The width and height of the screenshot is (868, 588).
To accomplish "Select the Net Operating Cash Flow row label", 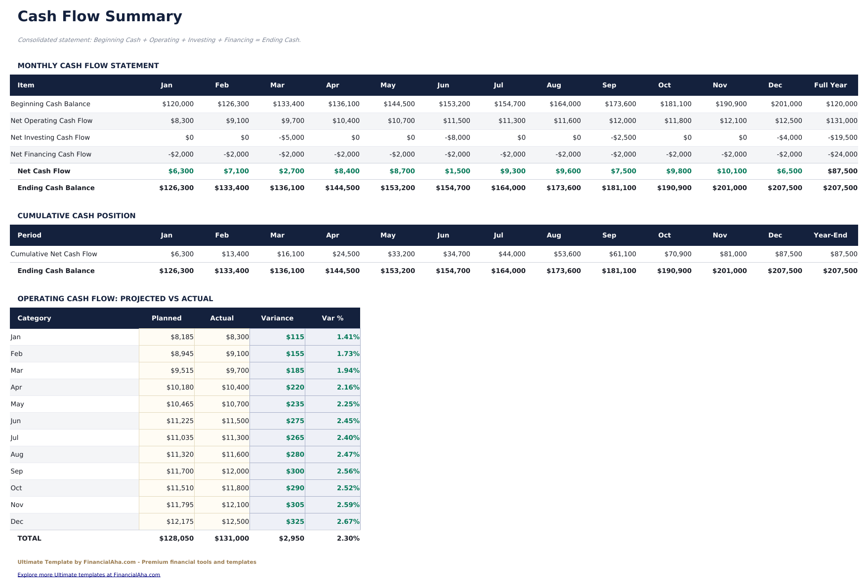I will pyautogui.click(x=51, y=120).
